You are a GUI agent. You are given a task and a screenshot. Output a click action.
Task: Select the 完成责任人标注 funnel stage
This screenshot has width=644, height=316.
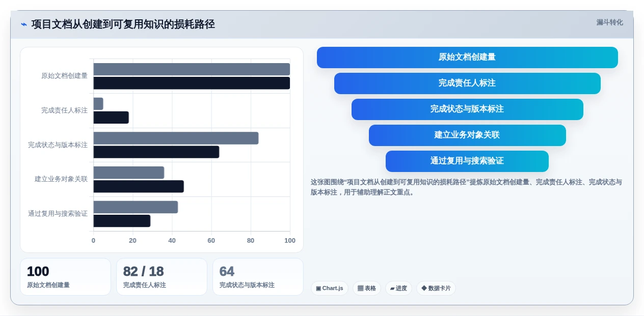tap(467, 83)
